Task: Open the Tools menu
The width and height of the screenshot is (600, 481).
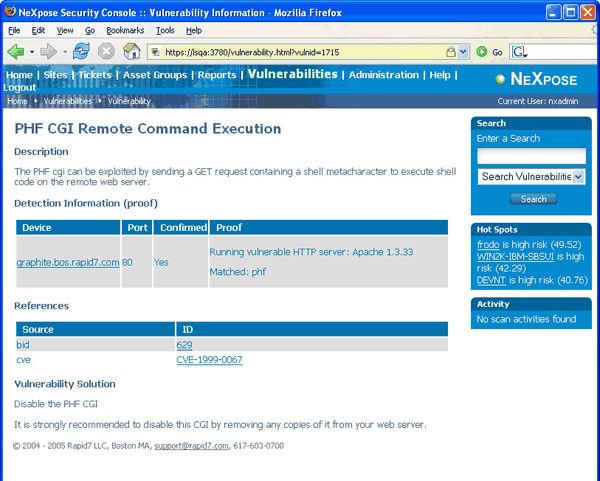Action: click(165, 31)
